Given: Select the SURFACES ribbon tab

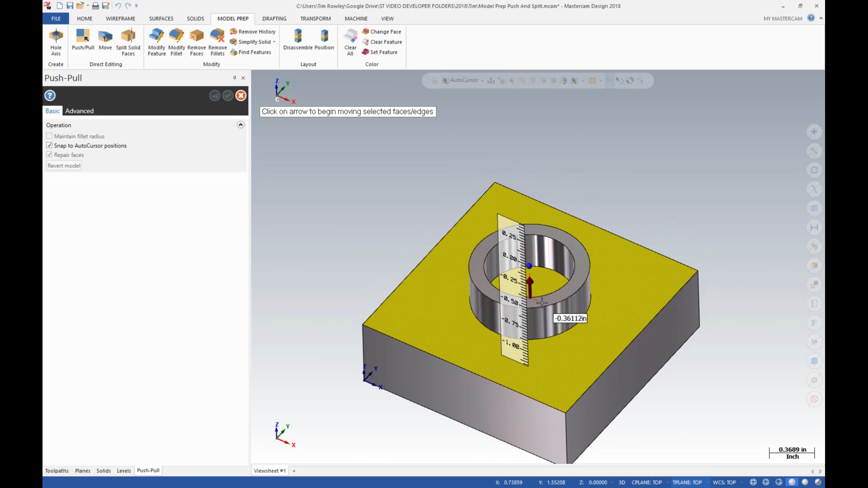Looking at the screenshot, I should (x=161, y=19).
